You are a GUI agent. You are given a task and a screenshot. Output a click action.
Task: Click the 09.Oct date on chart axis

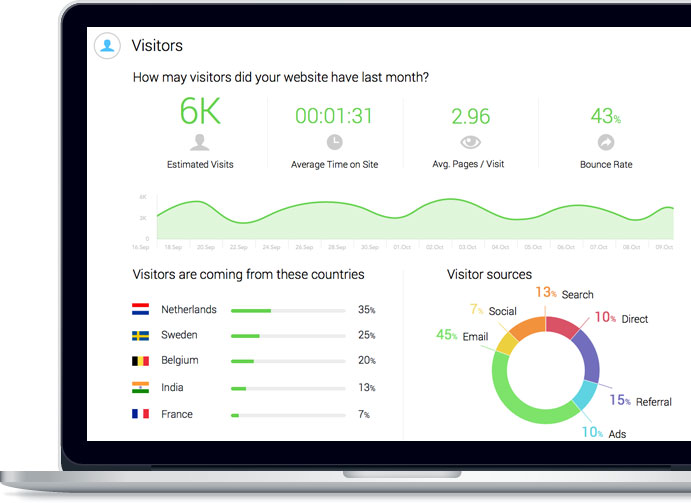coord(664,247)
